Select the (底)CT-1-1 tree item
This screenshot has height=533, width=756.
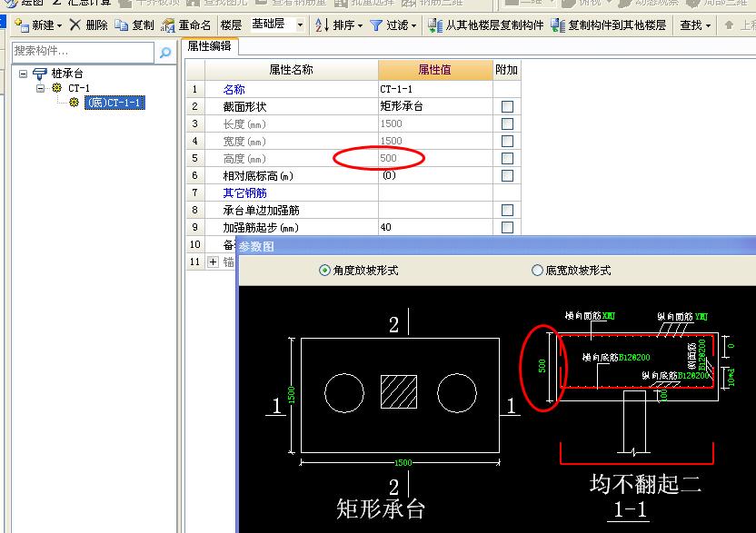point(114,103)
